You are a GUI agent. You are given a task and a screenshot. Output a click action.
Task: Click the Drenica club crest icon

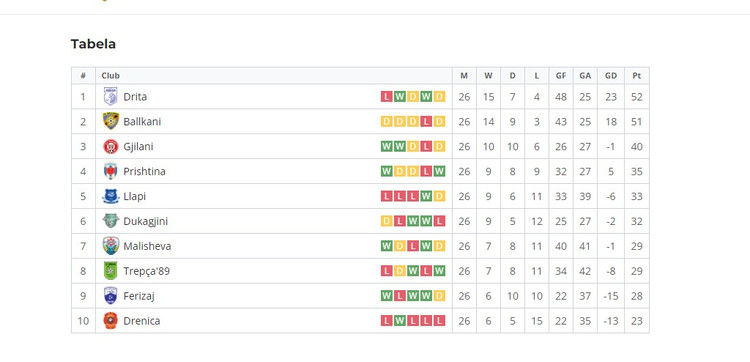[x=110, y=320]
